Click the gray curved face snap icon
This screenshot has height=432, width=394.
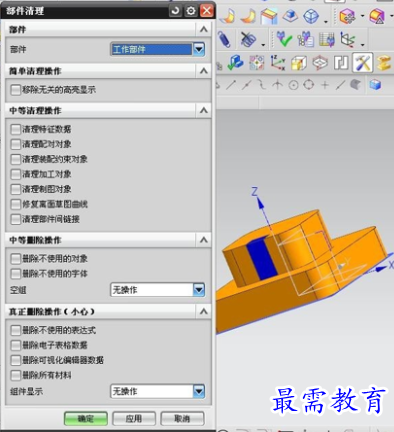click(x=356, y=85)
